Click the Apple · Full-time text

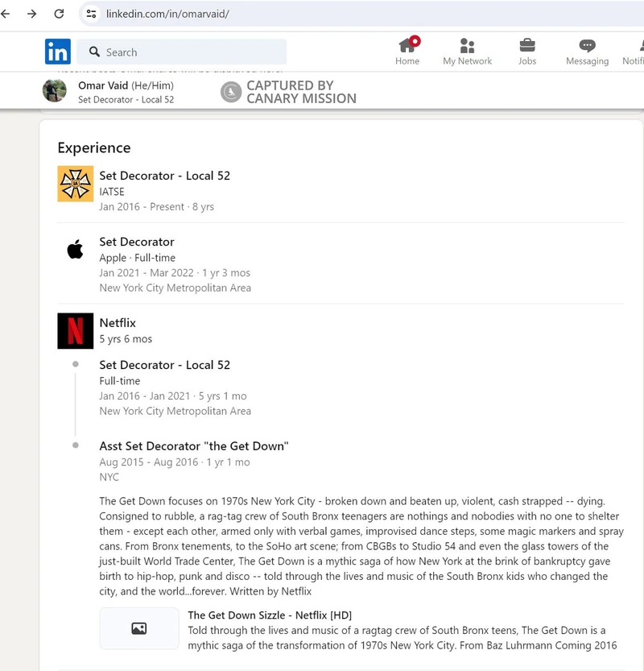pos(138,258)
